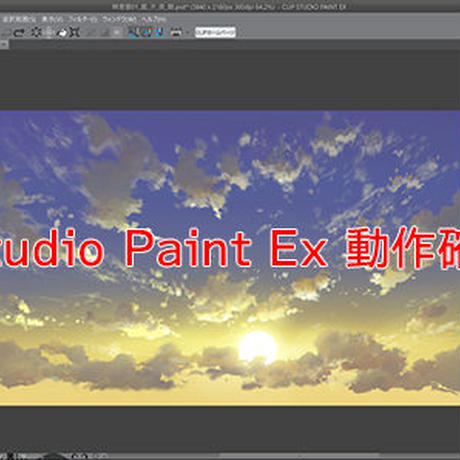Open the Selection (選択範囲) menu
The image size is (460, 460).
(x=19, y=19)
